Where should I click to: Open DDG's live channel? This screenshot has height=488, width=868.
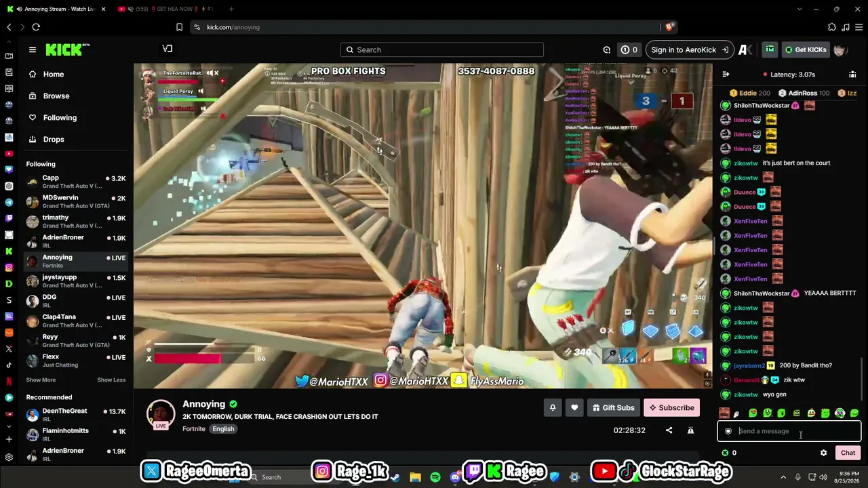[x=75, y=301]
